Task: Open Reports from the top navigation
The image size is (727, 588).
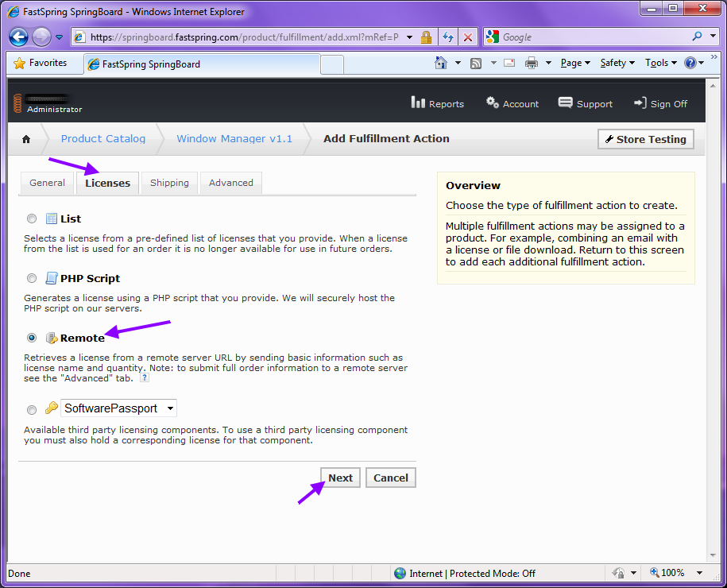Action: [438, 103]
